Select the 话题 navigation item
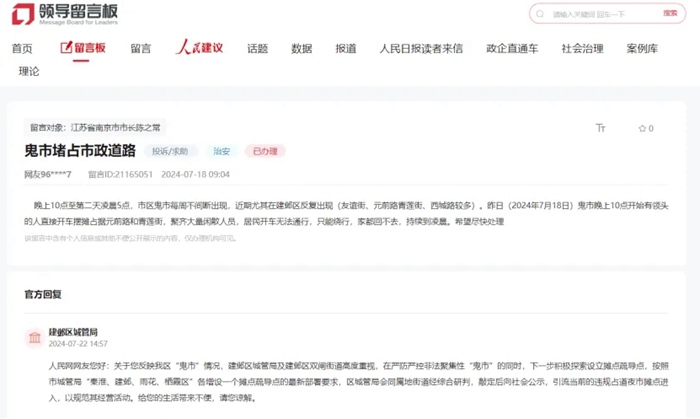 (258, 48)
